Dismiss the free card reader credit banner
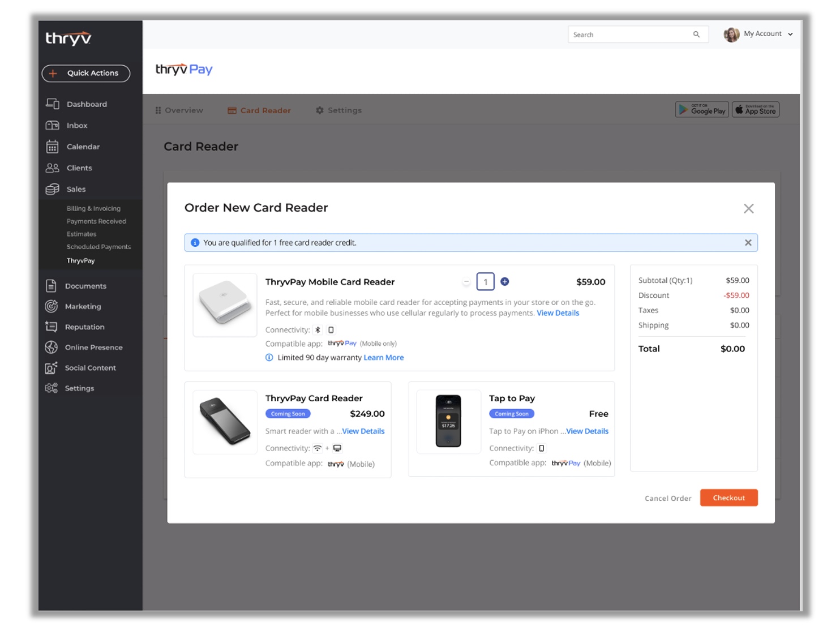This screenshot has width=840, height=643. 748,243
